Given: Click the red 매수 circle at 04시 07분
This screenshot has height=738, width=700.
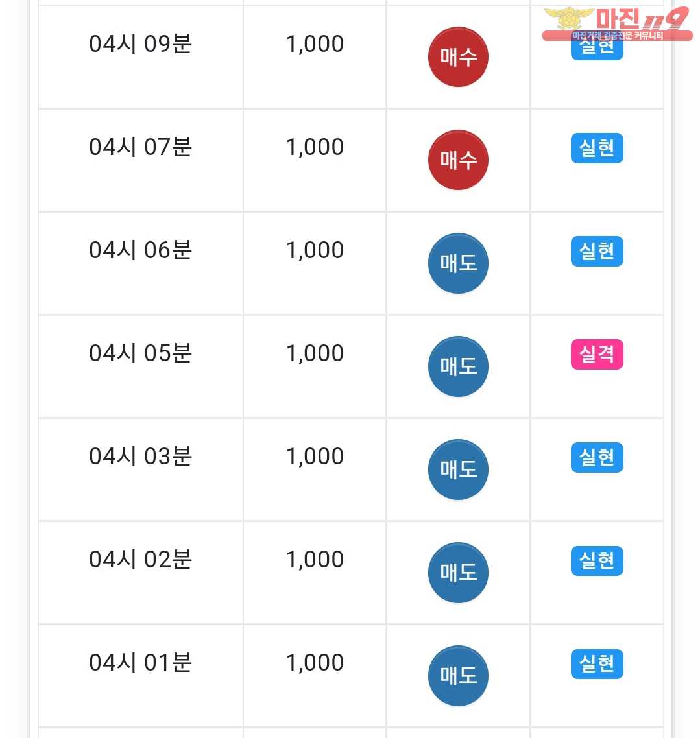Looking at the screenshot, I should tap(458, 160).
